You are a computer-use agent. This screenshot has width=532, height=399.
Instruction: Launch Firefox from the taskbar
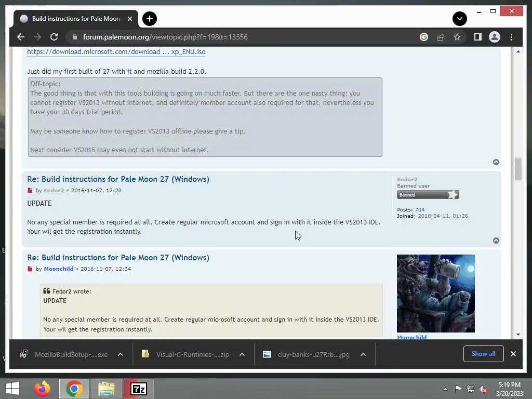[42, 389]
